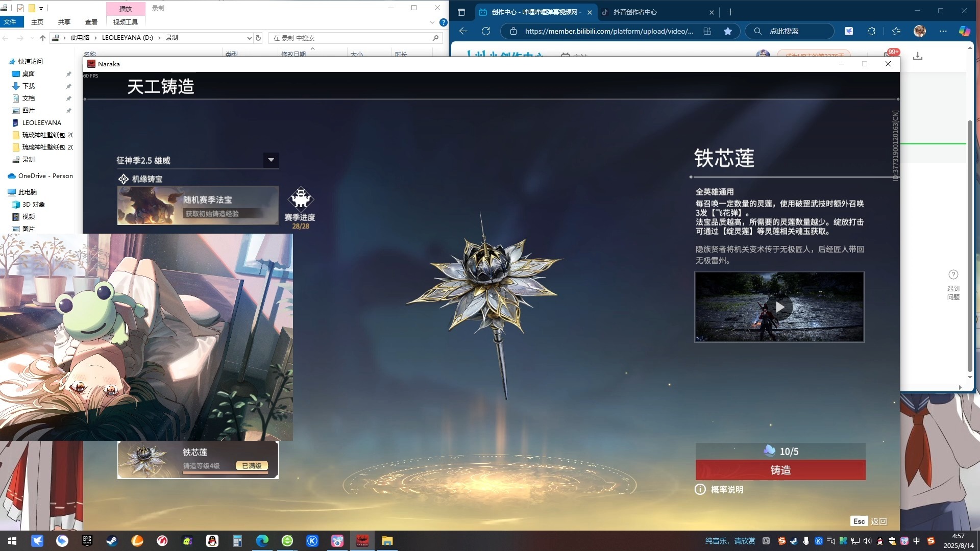Select 桌面 in the navigation pane

tap(29, 73)
